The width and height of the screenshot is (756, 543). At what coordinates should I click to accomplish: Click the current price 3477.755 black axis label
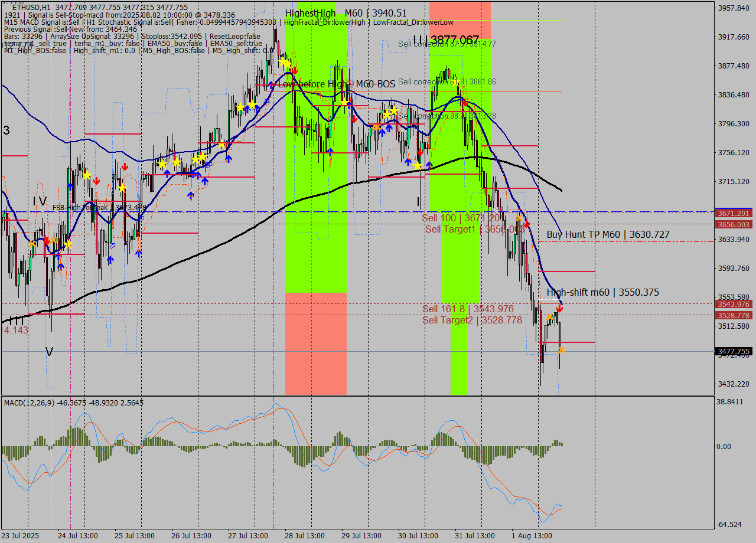pos(733,352)
